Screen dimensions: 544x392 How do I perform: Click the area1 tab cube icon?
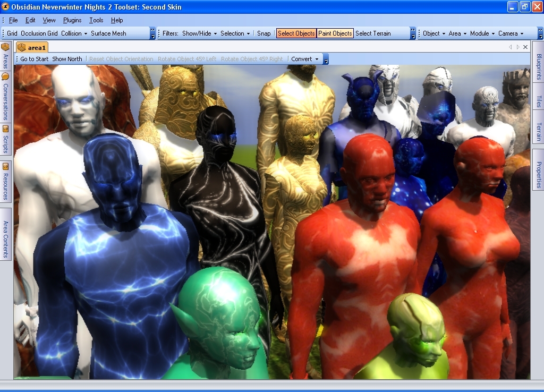pos(22,48)
